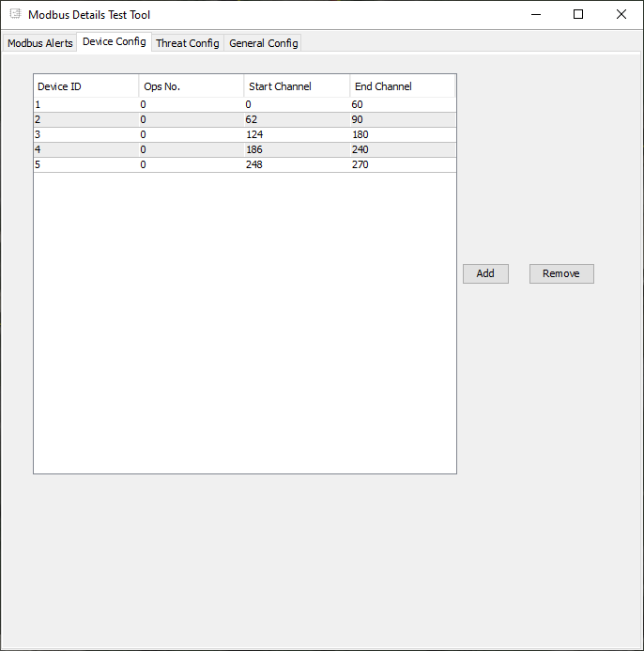Switch to the Modbus Alerts tab
Image resolution: width=644 pixels, height=651 pixels.
click(39, 43)
